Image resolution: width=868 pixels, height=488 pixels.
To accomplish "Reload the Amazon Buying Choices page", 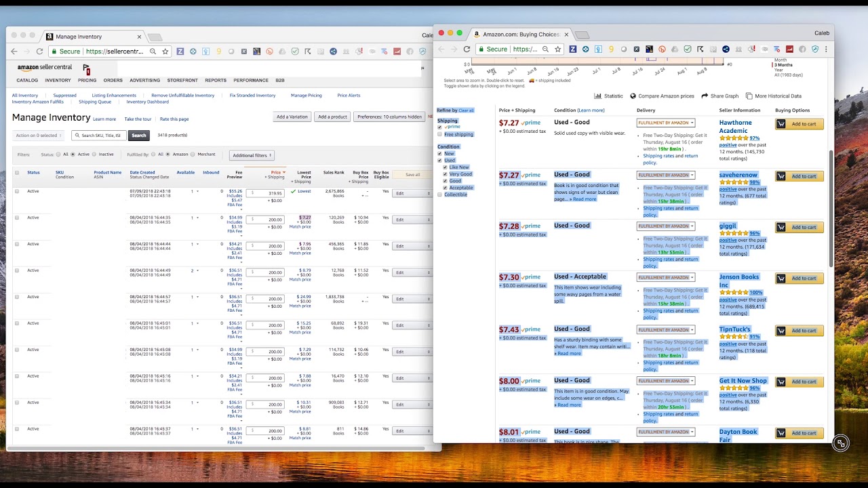I will 467,49.
